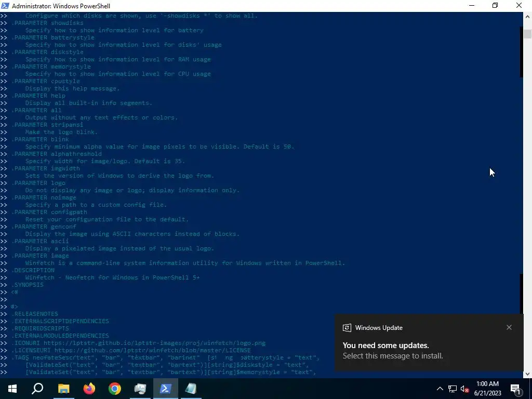The height and width of the screenshot is (399, 532).
Task: Click 'Winfetch - Neofetch for Windows' line
Action: pos(112,278)
